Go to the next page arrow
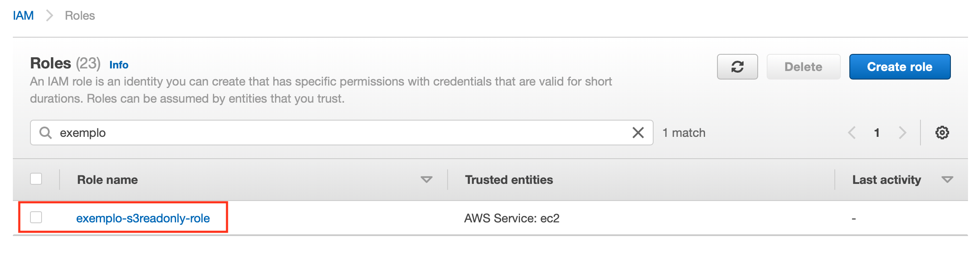Screen dimensions: 980x260 click(902, 133)
